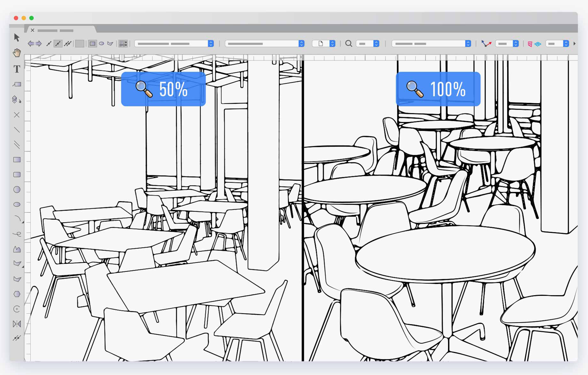Viewport: 588px width, 375px height.
Task: Select the Rectangle tool in left palette
Action: coord(17,160)
